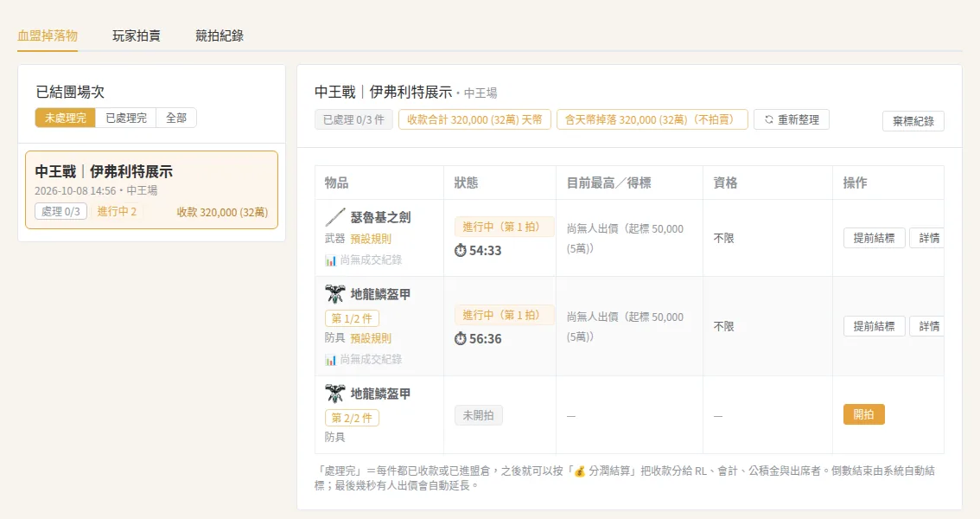Click the 物品 column header
The height and width of the screenshot is (519, 980).
(336, 183)
